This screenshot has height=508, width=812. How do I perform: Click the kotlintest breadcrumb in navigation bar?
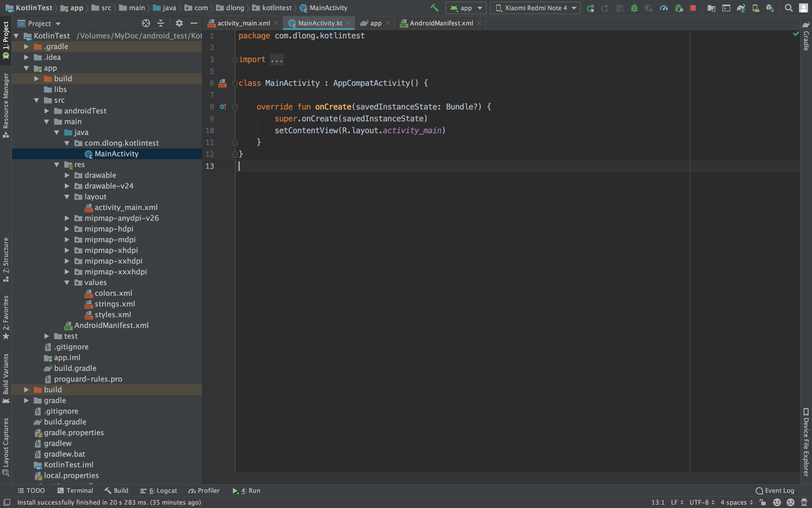[x=272, y=8]
